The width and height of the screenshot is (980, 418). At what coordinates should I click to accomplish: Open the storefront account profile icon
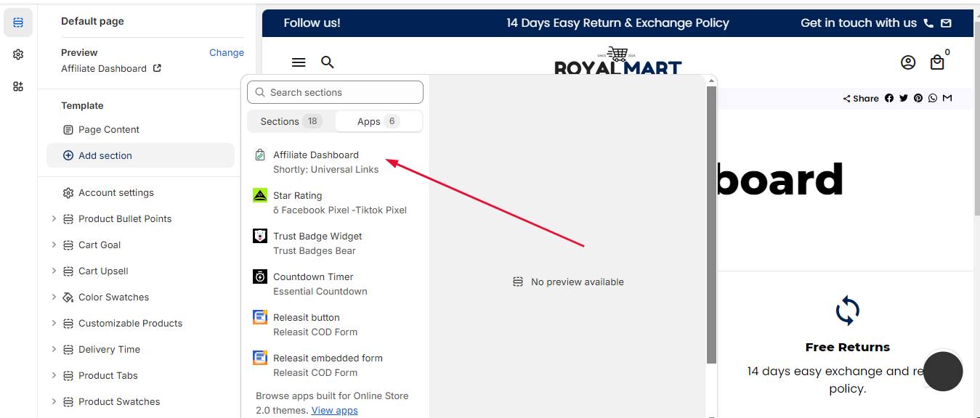click(x=908, y=62)
